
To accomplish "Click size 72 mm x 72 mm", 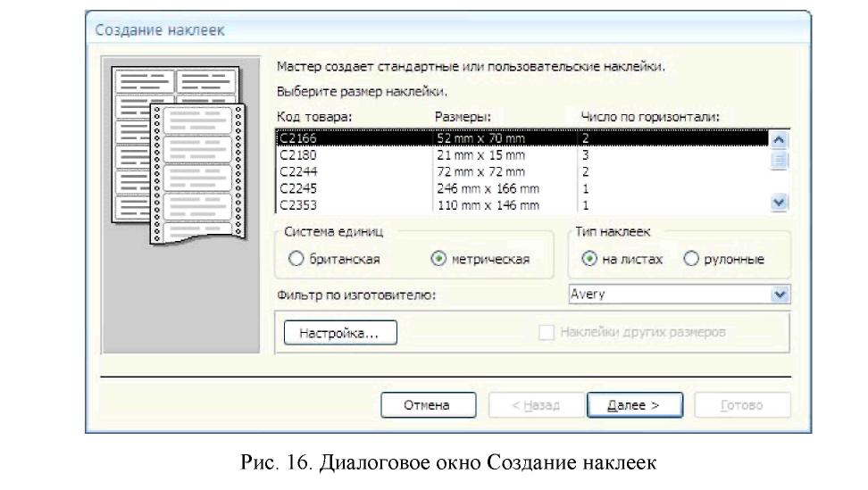I will coord(480,172).
